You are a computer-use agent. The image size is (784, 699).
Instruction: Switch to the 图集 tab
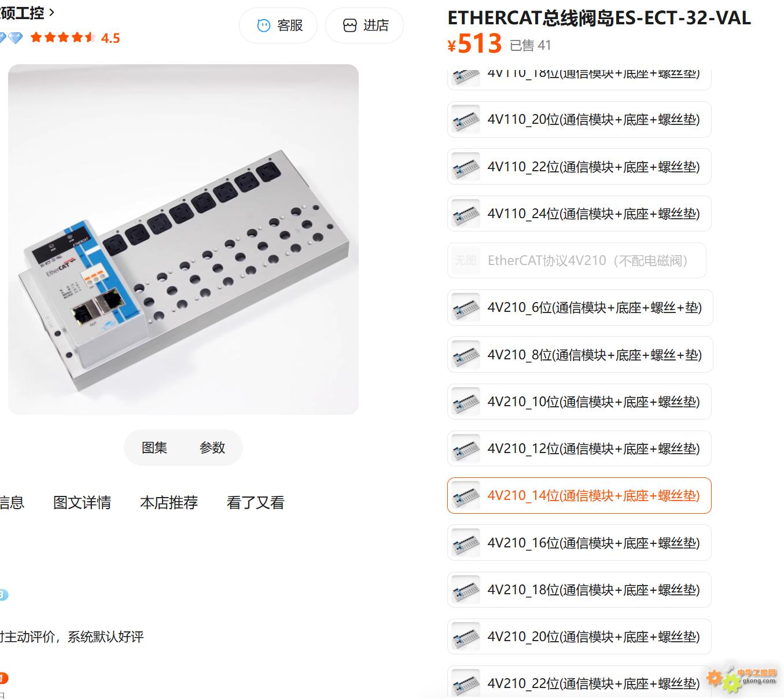[x=154, y=448]
